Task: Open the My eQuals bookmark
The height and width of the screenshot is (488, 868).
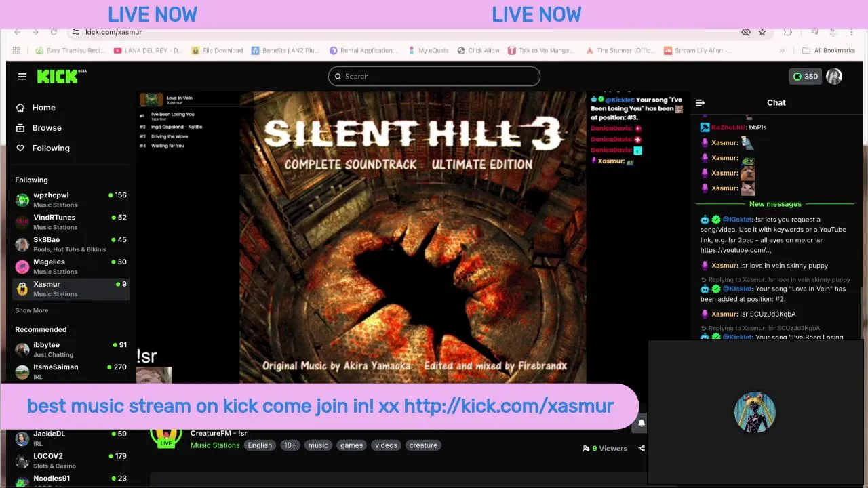Action: (429, 51)
